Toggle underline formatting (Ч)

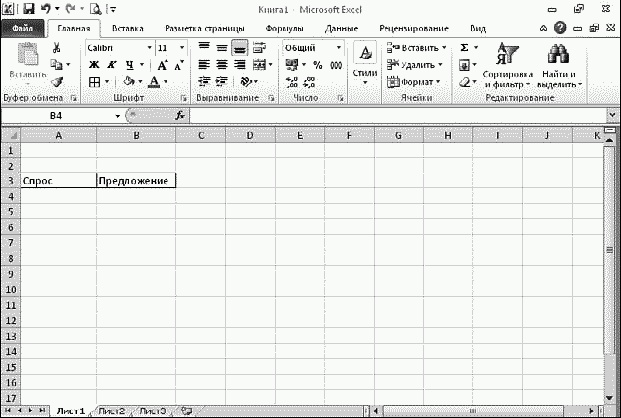pos(128,65)
